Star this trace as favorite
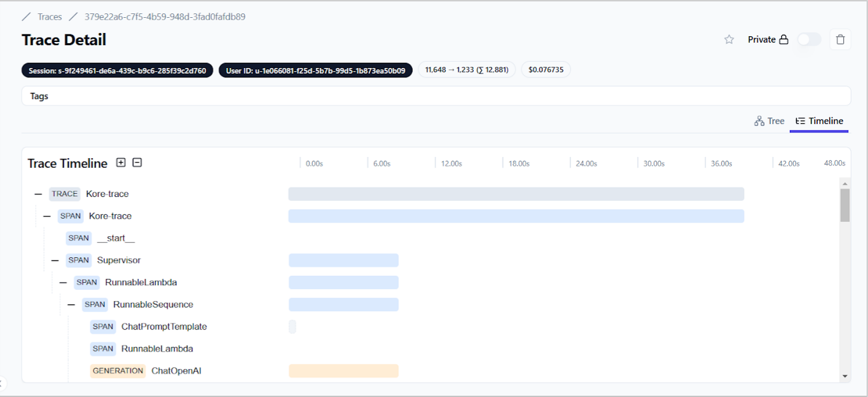The image size is (868, 397). point(729,39)
